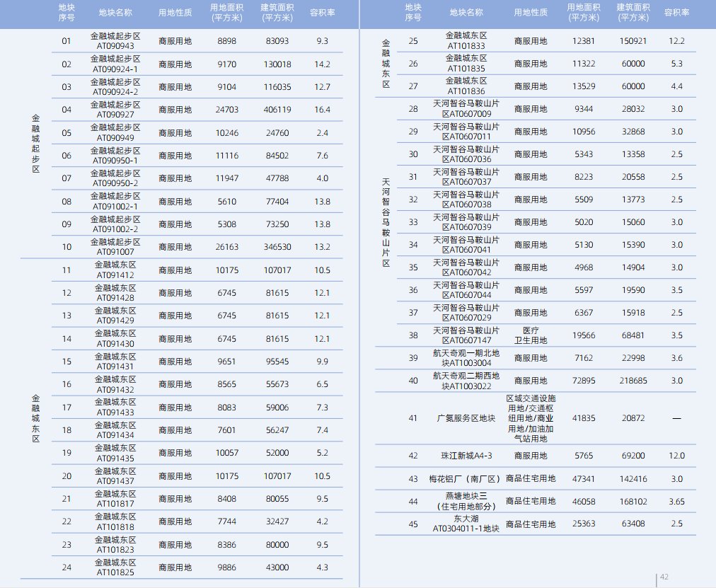Select building area value 150921
Image resolution: width=716 pixels, height=588 pixels.
pyautogui.click(x=633, y=41)
